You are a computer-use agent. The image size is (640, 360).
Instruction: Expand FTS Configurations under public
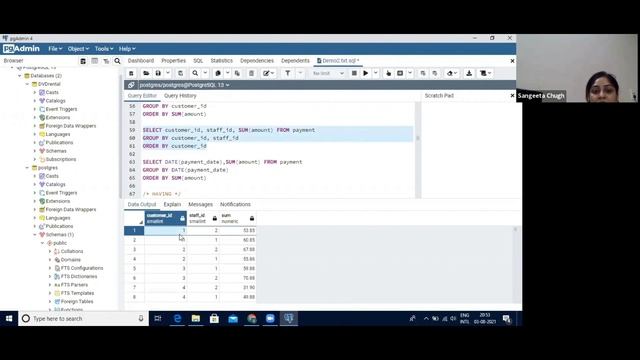[50, 268]
